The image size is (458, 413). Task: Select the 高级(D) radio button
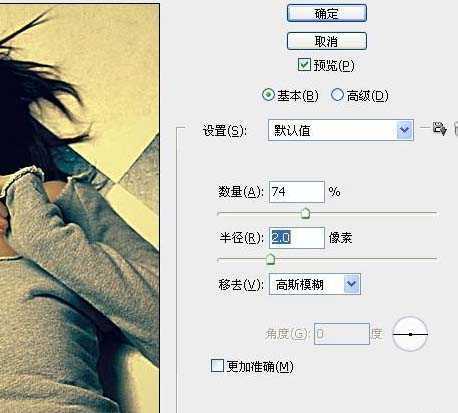pos(337,95)
